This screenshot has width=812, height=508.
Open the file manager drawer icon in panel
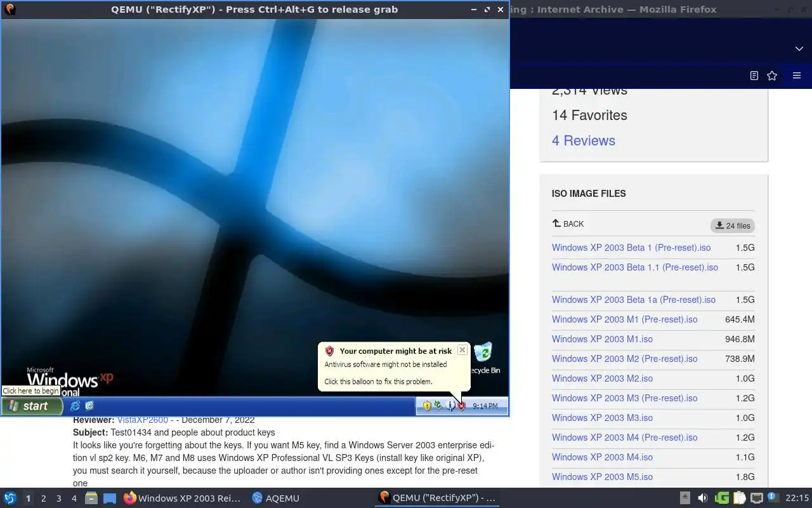click(91, 498)
